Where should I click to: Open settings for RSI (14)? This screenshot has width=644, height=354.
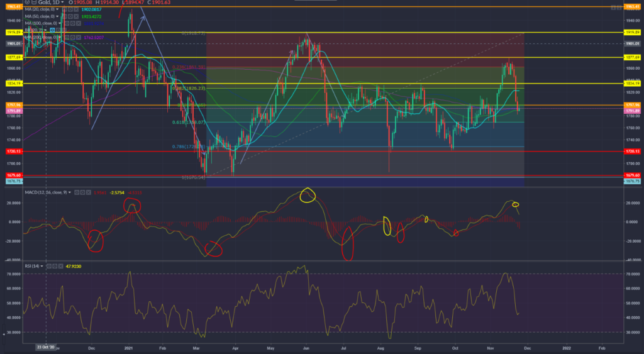point(55,266)
